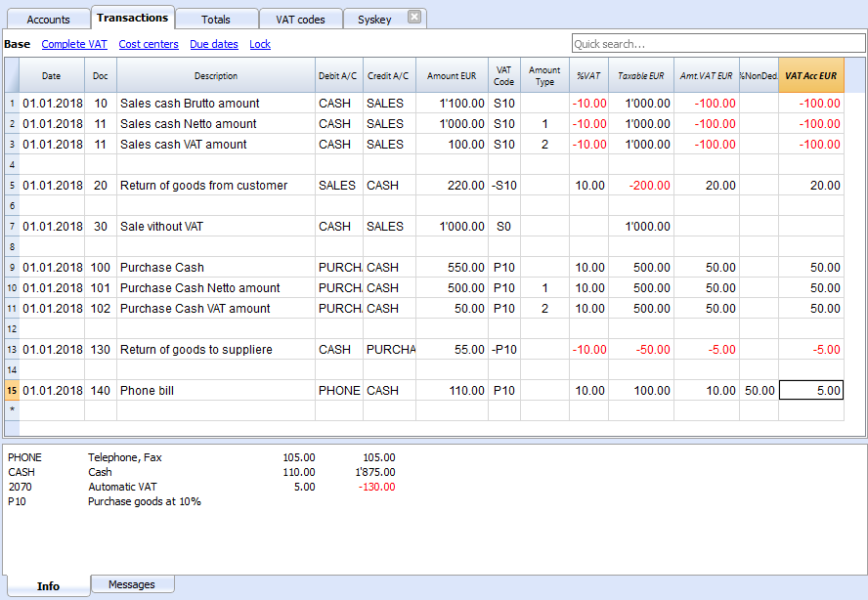
Task: Click 'Telephone, Fax' in the info panel
Action: 124,457
